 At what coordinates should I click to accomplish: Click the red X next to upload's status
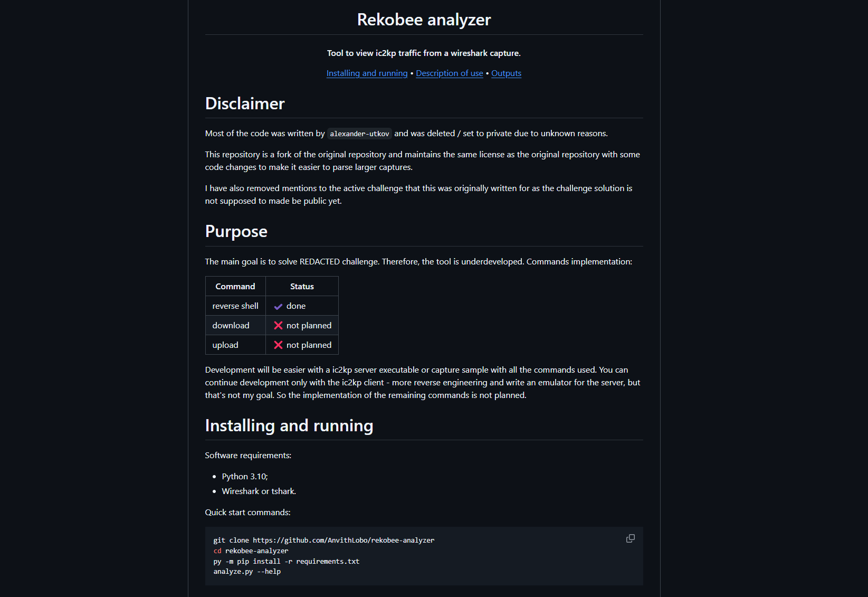pos(278,345)
